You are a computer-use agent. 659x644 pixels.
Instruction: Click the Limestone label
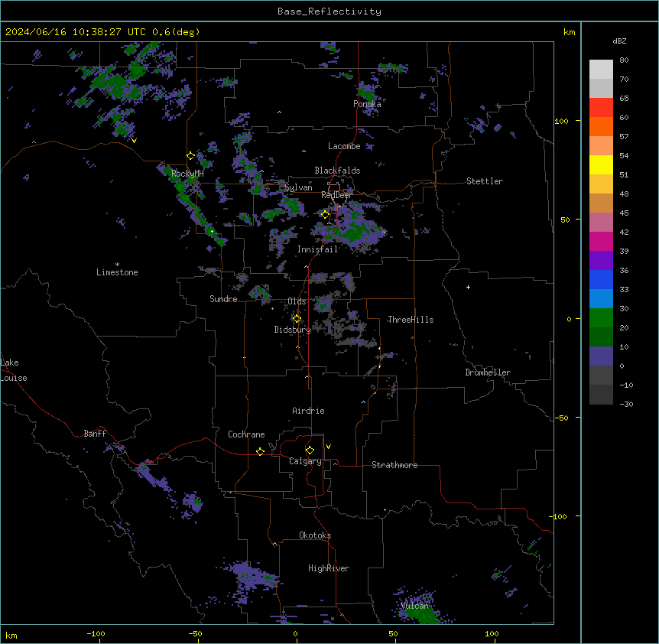[x=117, y=272]
